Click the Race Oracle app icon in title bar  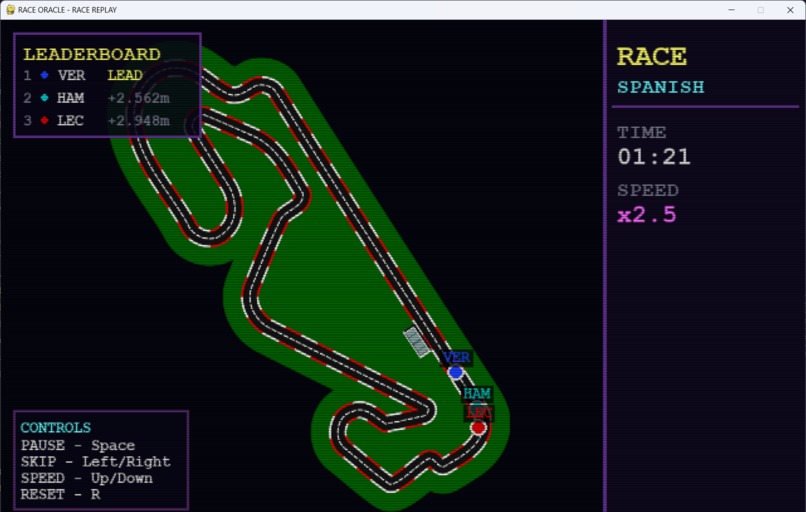pos(10,10)
